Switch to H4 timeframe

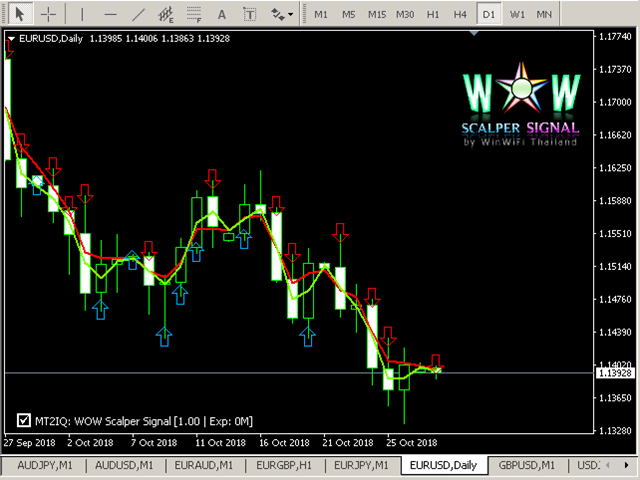460,14
